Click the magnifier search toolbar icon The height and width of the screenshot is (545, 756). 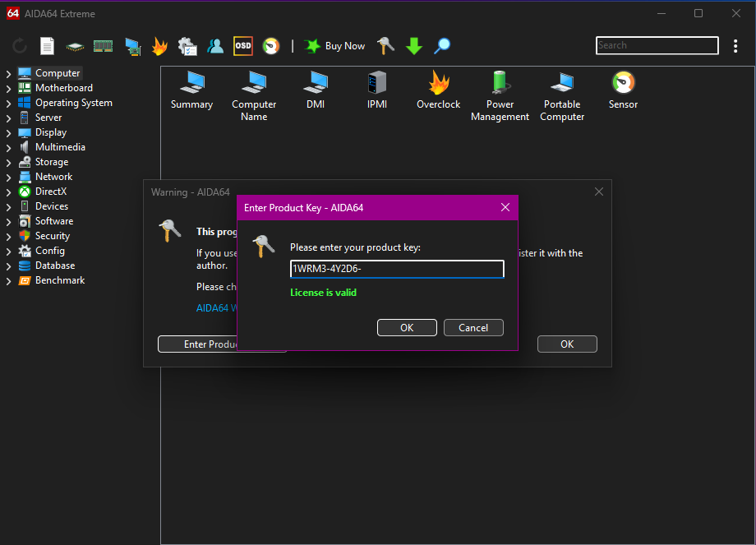coord(441,46)
